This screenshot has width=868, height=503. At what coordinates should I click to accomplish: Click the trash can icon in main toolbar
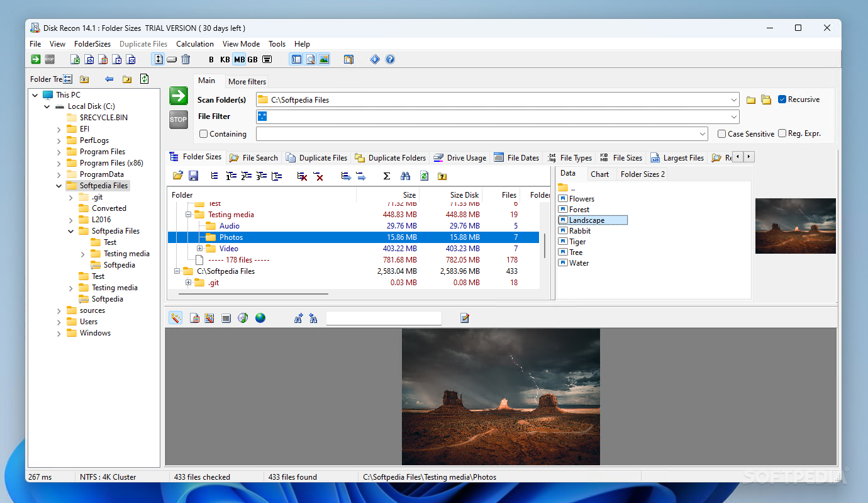pos(186,59)
